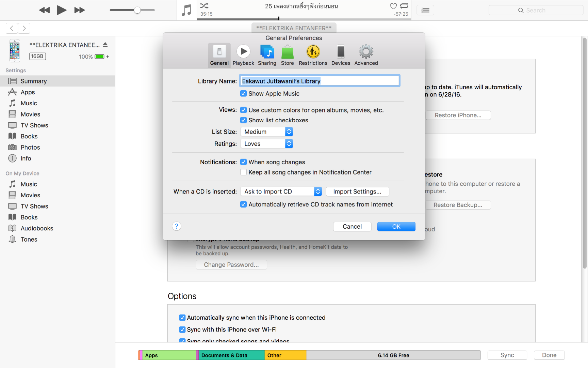This screenshot has height=368, width=588.
Task: Click the Documents & Data storage segment
Action: [x=231, y=355]
